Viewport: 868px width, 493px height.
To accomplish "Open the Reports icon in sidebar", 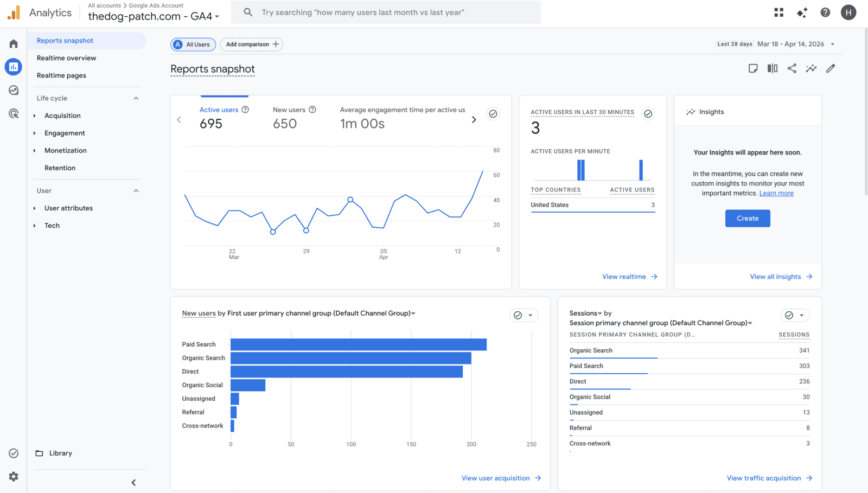I will (x=14, y=67).
